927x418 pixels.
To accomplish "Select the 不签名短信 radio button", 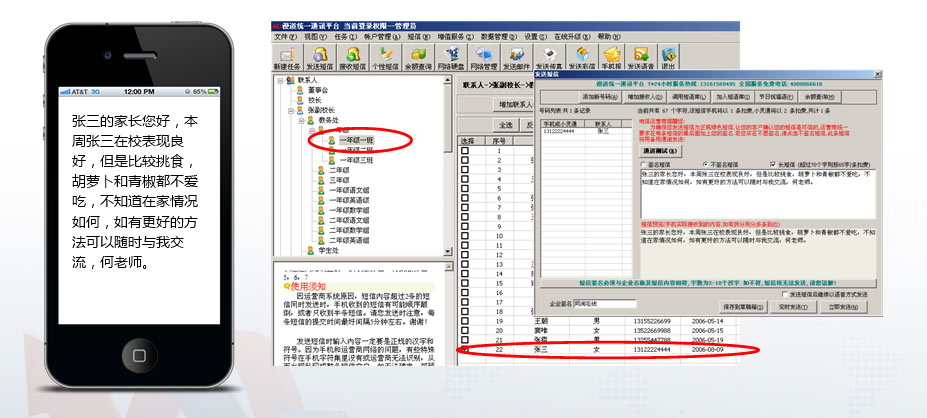I will click(707, 164).
